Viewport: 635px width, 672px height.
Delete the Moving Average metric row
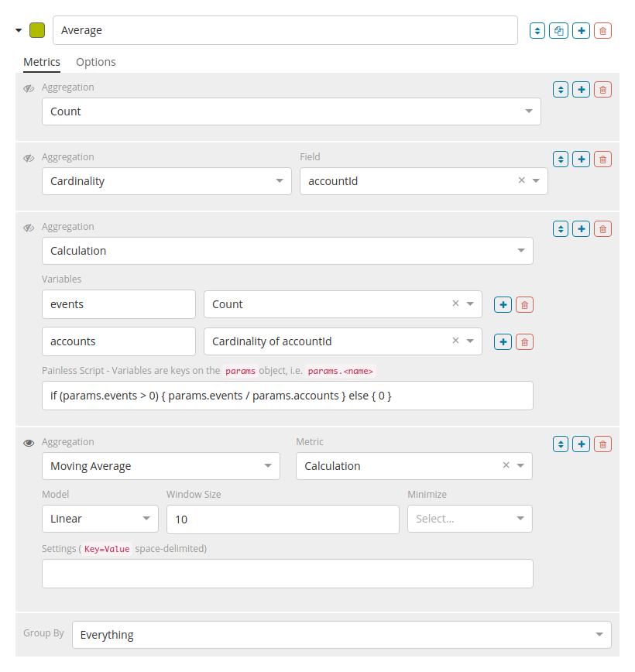click(x=602, y=444)
